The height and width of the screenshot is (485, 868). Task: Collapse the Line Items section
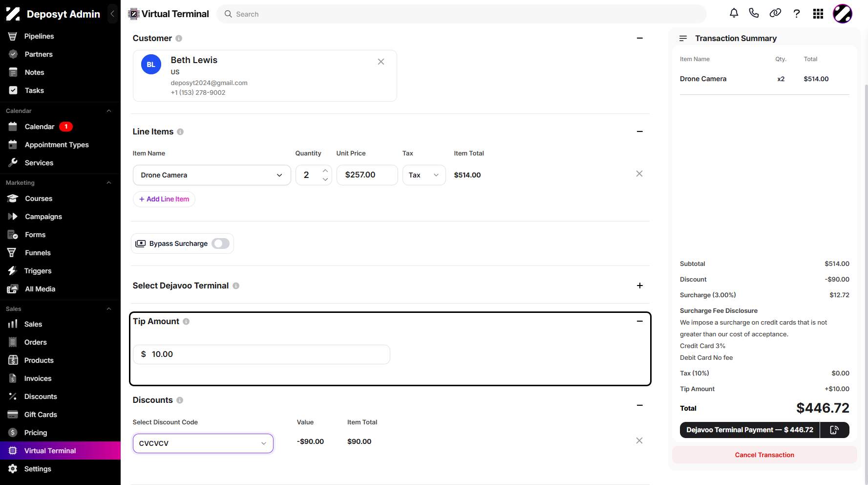click(x=640, y=132)
